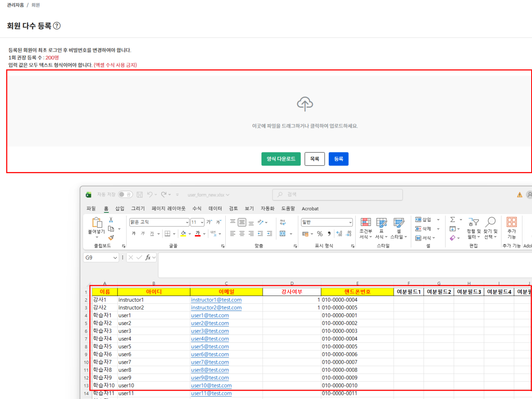This screenshot has width=532, height=399.
Task: Select the 핸드폰번호 header cell
Action: (x=357, y=292)
